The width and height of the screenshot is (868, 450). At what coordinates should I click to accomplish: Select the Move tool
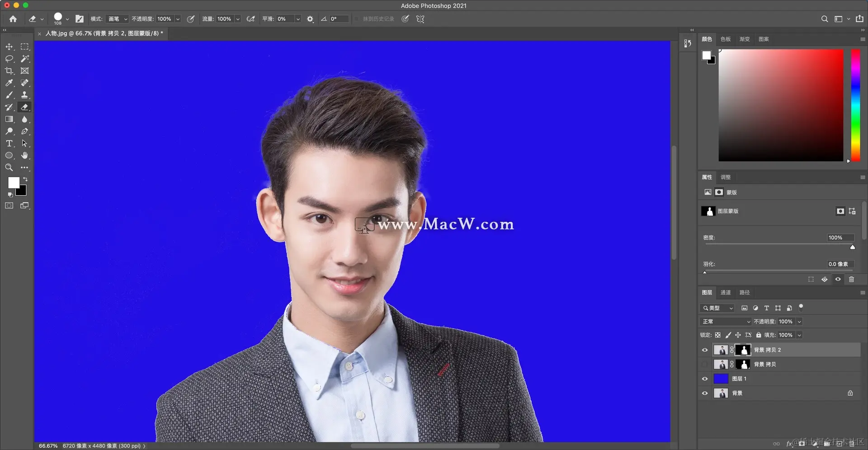(9, 47)
